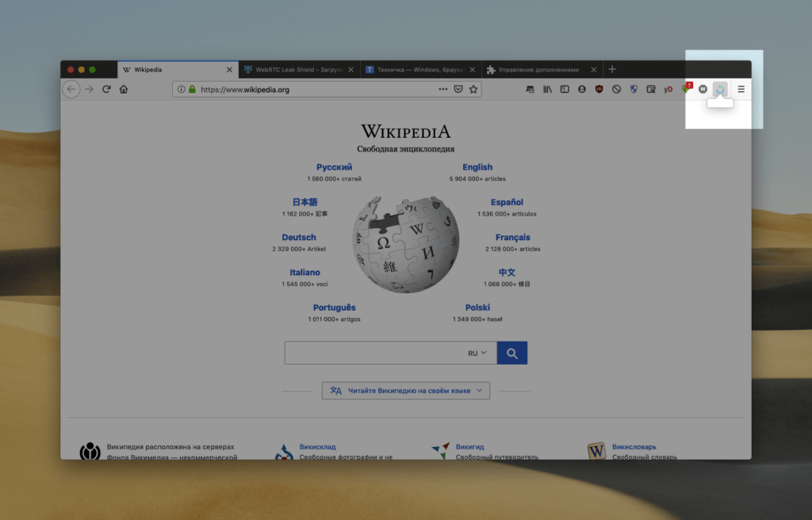812x520 pixels.
Task: Switch to the Wikipedia tab
Action: [178, 70]
